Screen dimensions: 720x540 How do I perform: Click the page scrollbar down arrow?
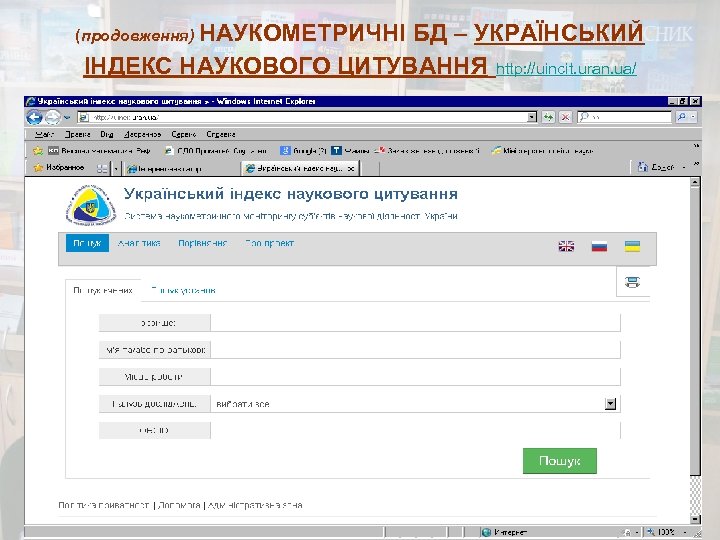(695, 519)
